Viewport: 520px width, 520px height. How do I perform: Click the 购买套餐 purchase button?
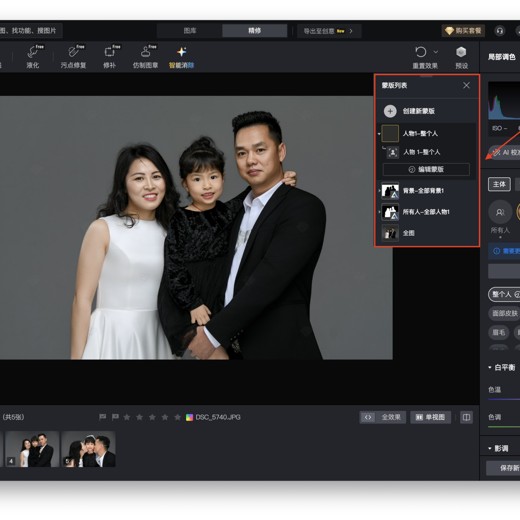pyautogui.click(x=463, y=31)
